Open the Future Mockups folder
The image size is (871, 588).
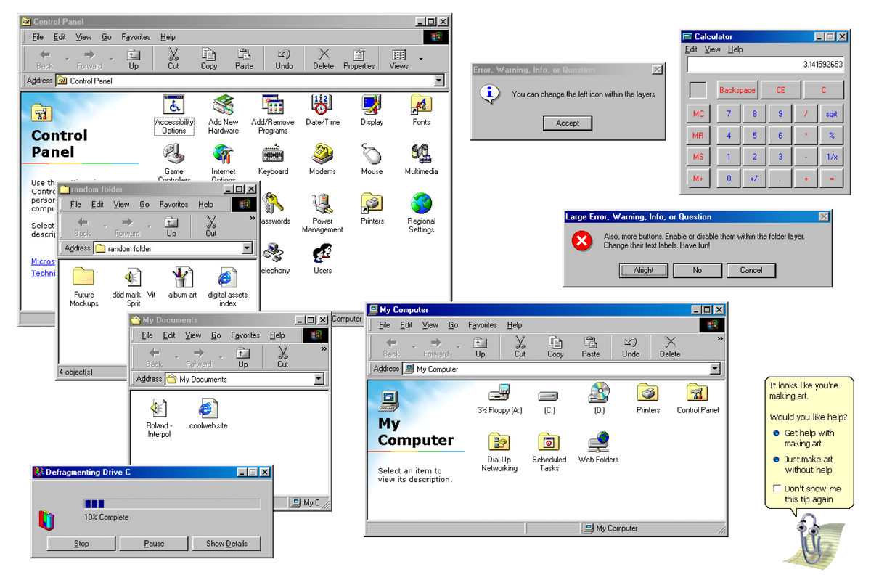point(84,278)
